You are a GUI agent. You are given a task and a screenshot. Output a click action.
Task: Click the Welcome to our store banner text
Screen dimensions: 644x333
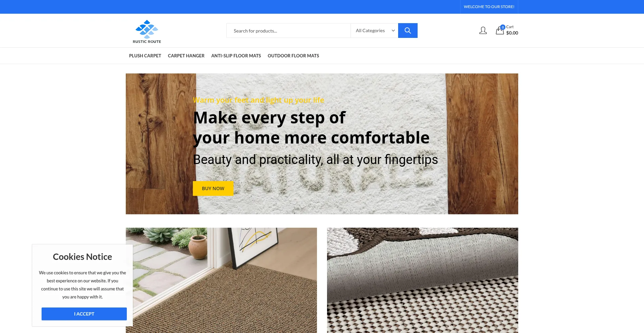[489, 7]
